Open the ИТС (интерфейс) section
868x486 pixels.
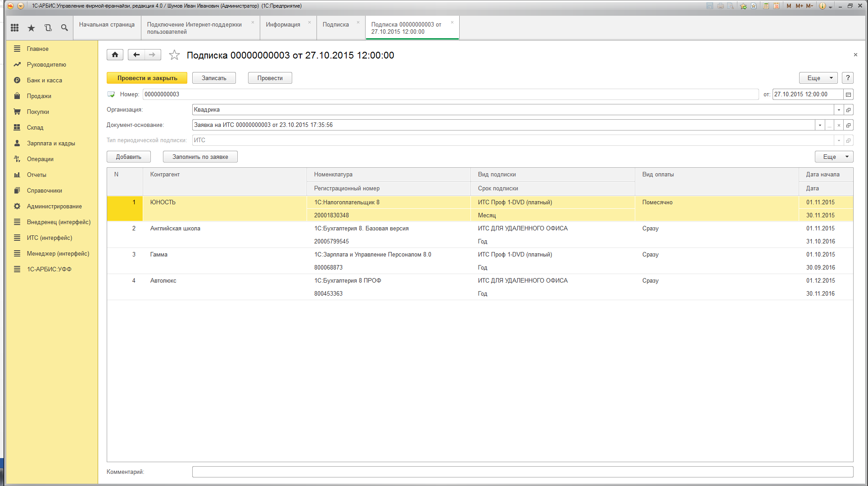(50, 238)
